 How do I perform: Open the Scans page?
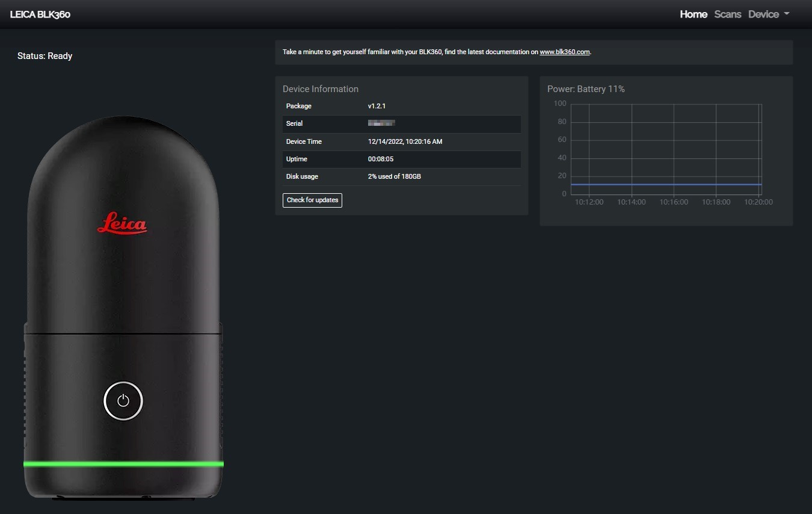coord(728,14)
